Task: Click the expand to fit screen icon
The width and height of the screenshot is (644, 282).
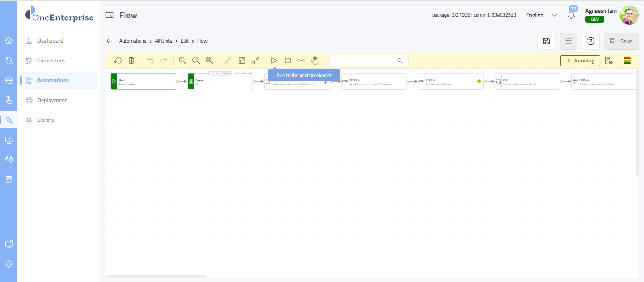Action: 242,60
